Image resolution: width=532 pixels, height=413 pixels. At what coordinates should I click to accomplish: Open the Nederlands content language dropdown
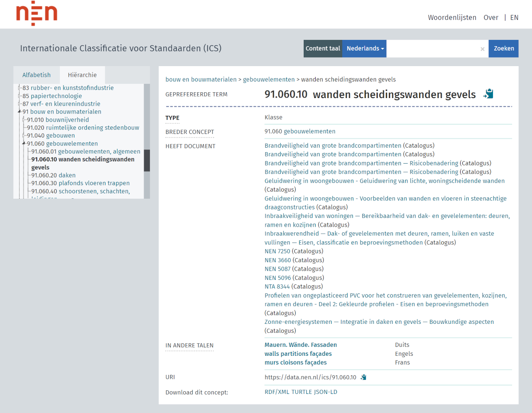point(364,49)
